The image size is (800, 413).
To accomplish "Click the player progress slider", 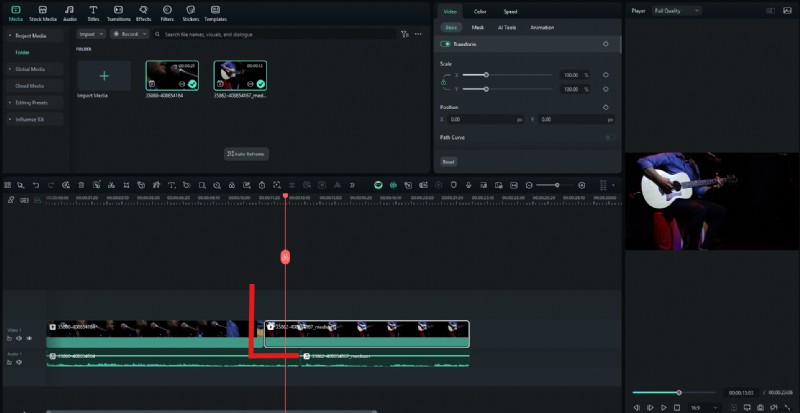I will [x=673, y=393].
